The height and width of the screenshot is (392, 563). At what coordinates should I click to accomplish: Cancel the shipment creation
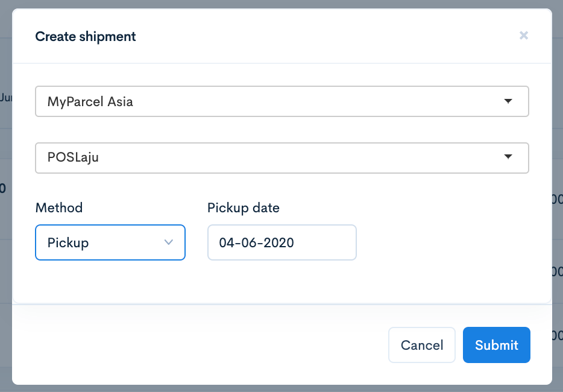tap(422, 345)
